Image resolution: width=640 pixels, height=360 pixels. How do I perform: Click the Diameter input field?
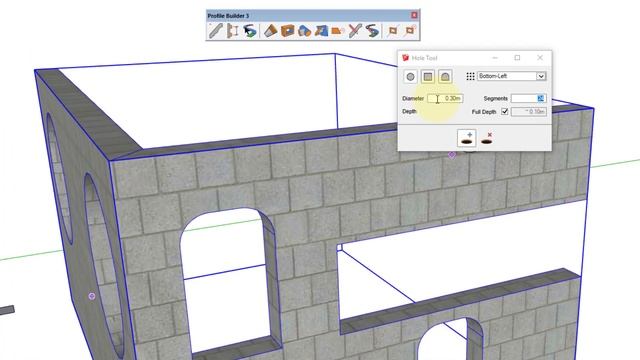[445, 98]
